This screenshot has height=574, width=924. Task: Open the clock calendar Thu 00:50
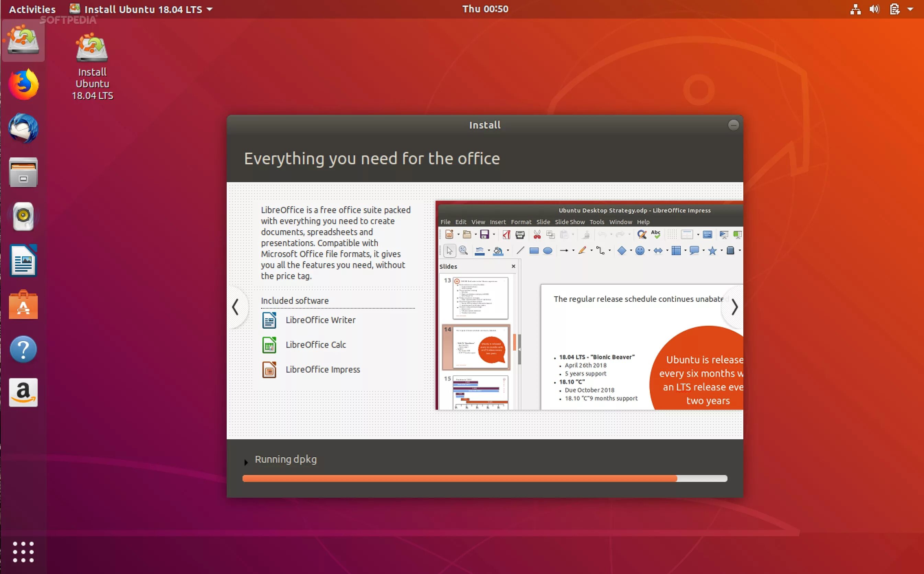click(485, 9)
